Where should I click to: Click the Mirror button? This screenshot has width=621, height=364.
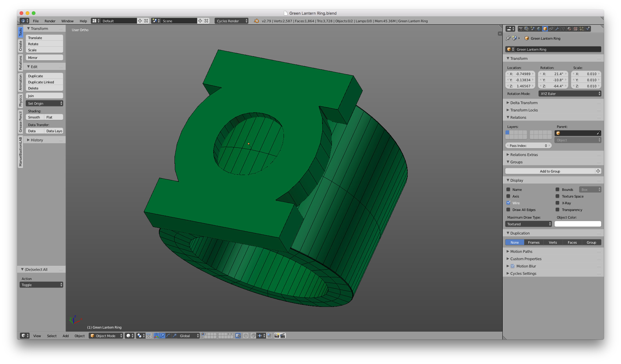[x=44, y=57]
